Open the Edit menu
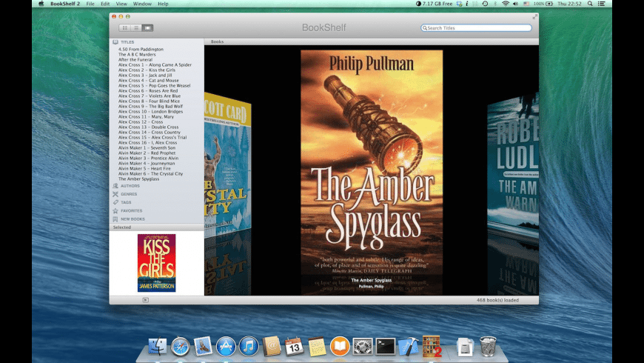Screen dimensions: 644x363 point(105,4)
